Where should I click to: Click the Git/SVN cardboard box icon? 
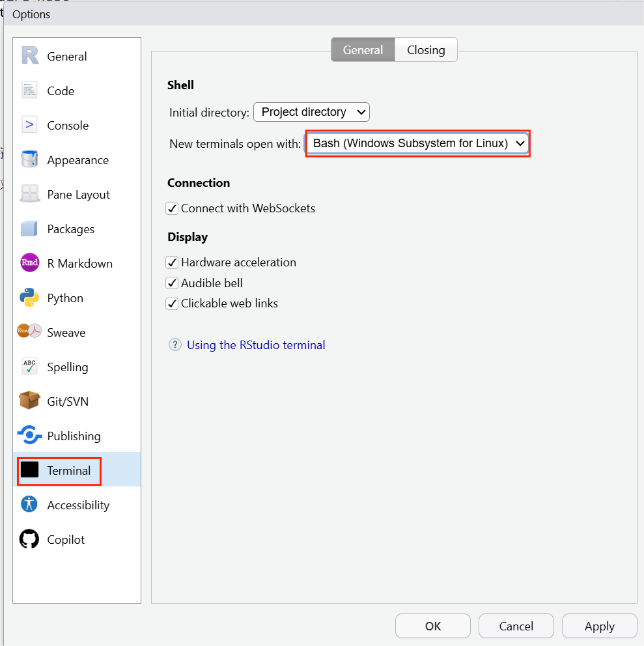tap(29, 400)
